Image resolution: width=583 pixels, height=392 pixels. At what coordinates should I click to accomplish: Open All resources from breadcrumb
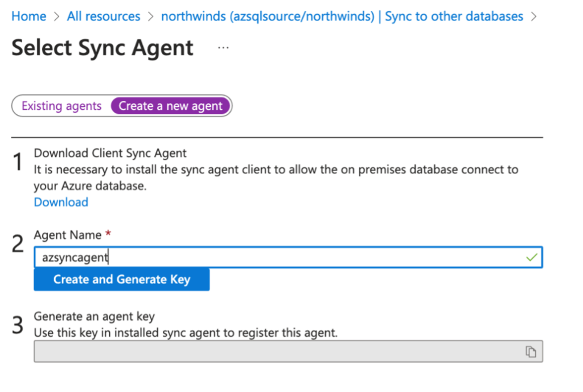[x=103, y=16]
